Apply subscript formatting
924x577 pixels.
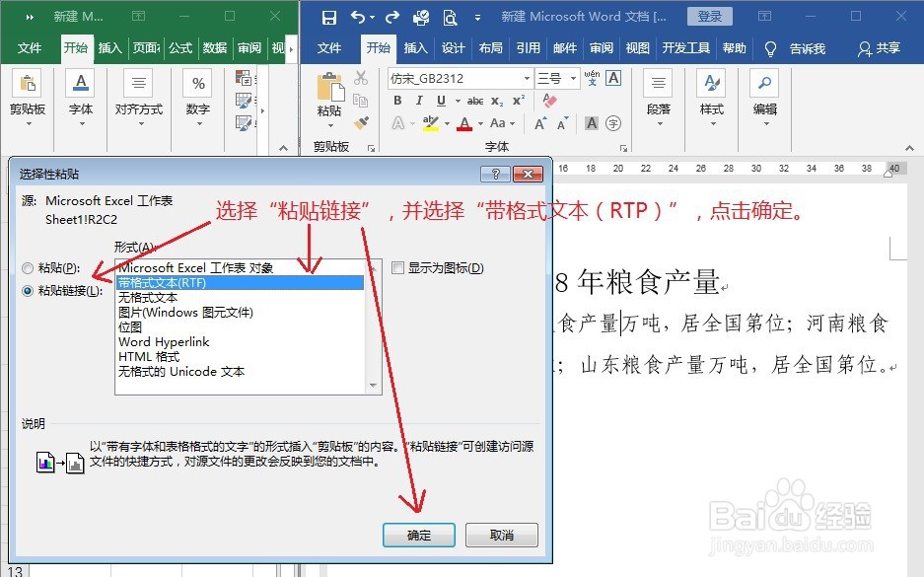point(497,101)
